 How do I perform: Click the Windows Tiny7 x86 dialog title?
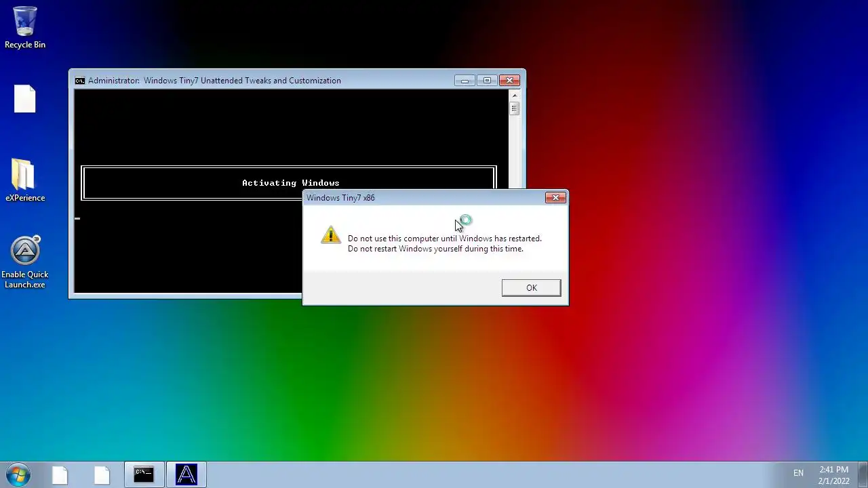[340, 198]
